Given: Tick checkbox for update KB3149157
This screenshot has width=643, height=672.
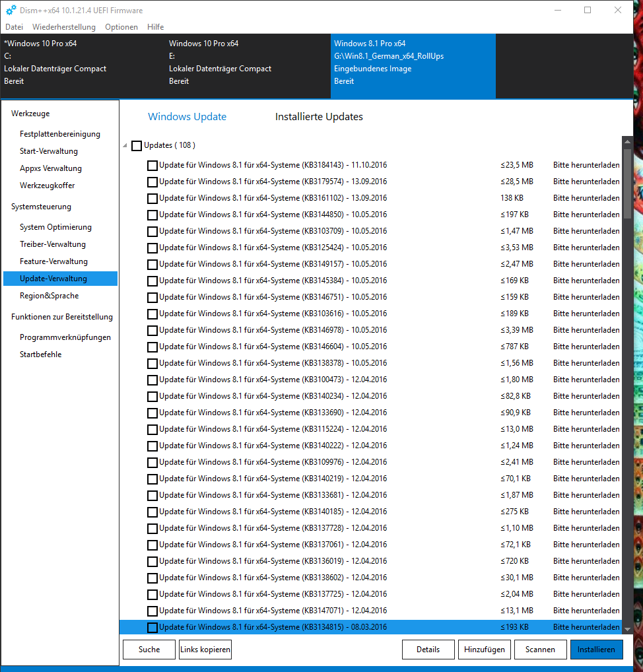Looking at the screenshot, I should point(152,265).
